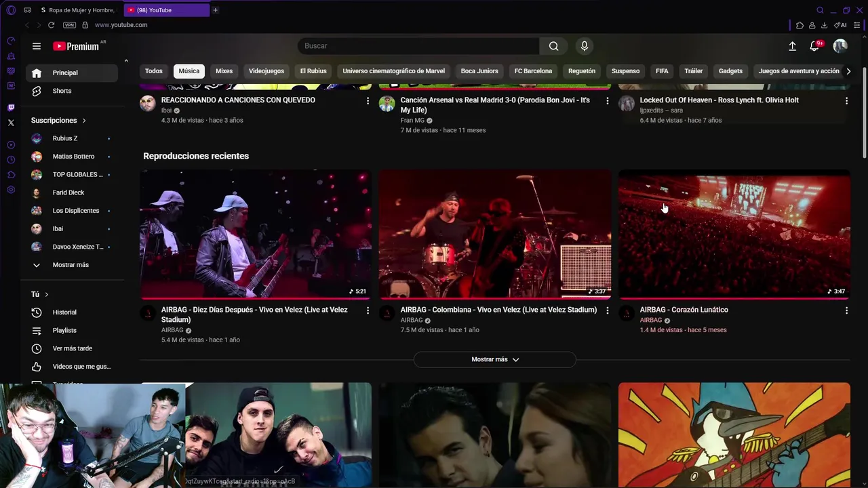Open the Opera GX main menu logo

point(10,10)
